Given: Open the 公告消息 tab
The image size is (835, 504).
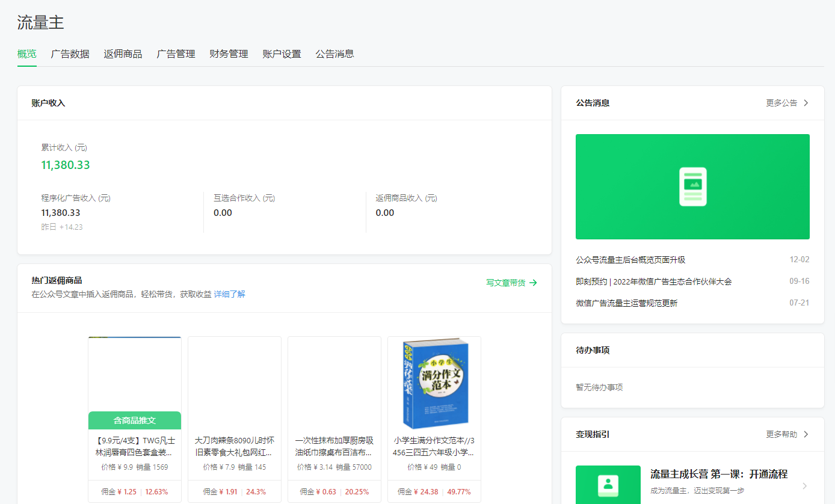Looking at the screenshot, I should (334, 54).
